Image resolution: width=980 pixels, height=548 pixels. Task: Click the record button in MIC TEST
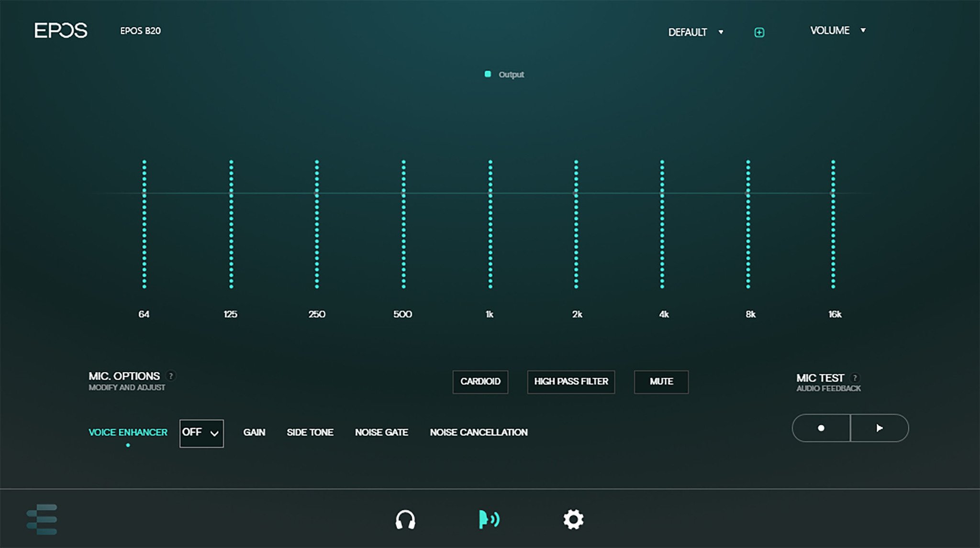823,427
